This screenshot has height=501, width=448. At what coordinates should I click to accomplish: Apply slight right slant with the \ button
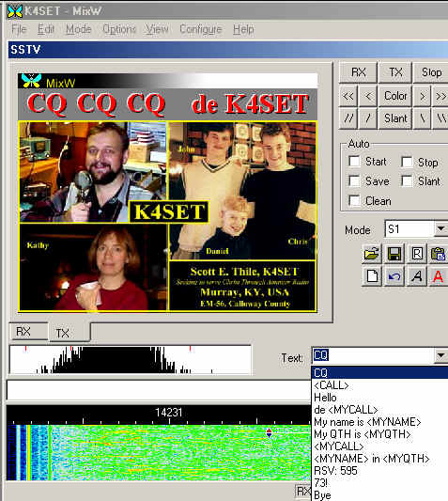point(422,118)
